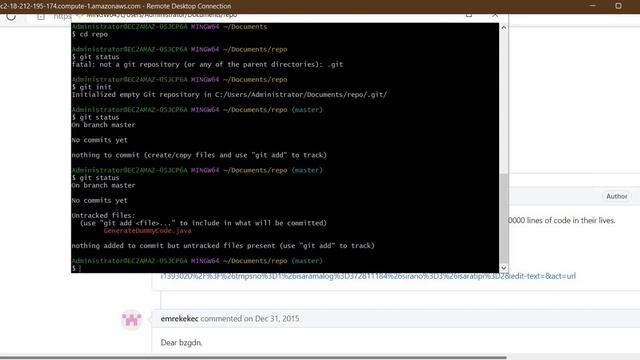Click the 'Dear bzgdn,' comment text
This screenshot has height=360, width=640.
pos(181,342)
